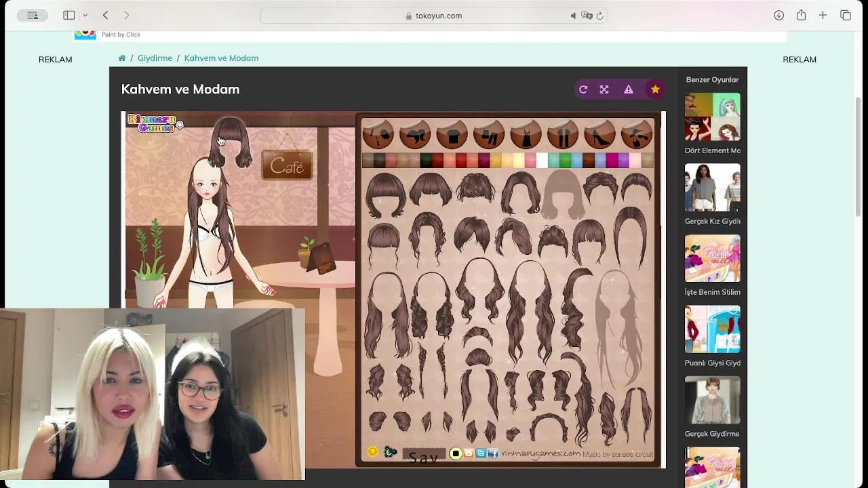The width and height of the screenshot is (868, 488).
Task: Open the skirt and pants category
Action: 488,134
